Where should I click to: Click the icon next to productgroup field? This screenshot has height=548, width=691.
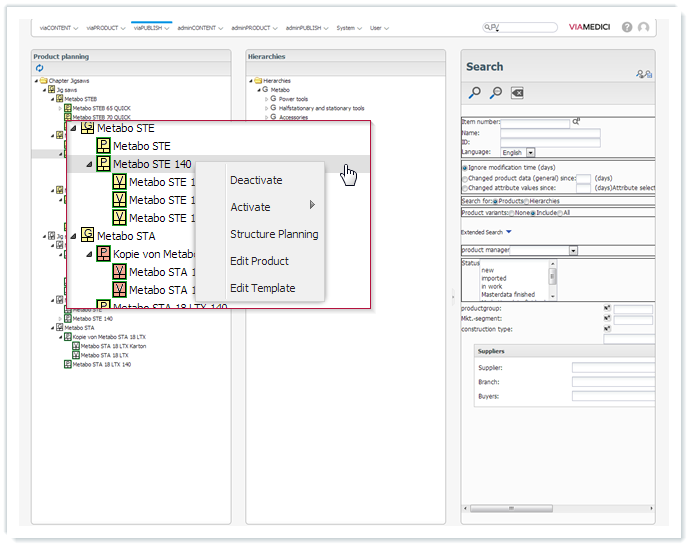[607, 308]
